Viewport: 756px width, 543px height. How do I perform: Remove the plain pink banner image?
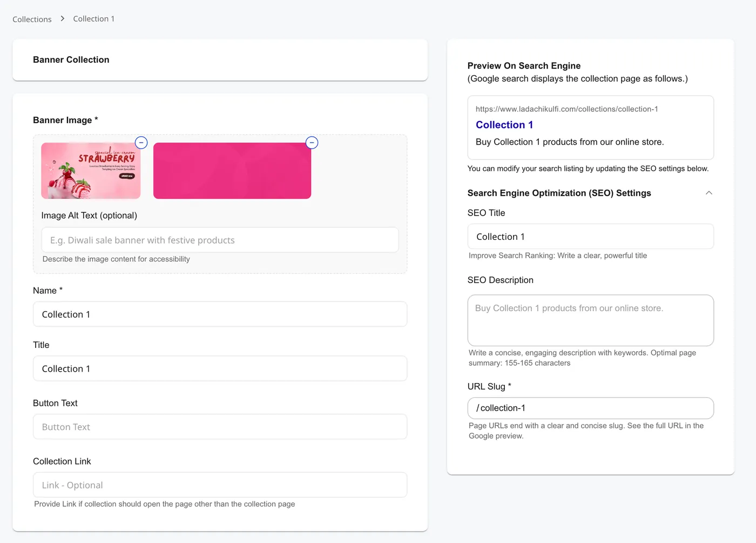[312, 143]
